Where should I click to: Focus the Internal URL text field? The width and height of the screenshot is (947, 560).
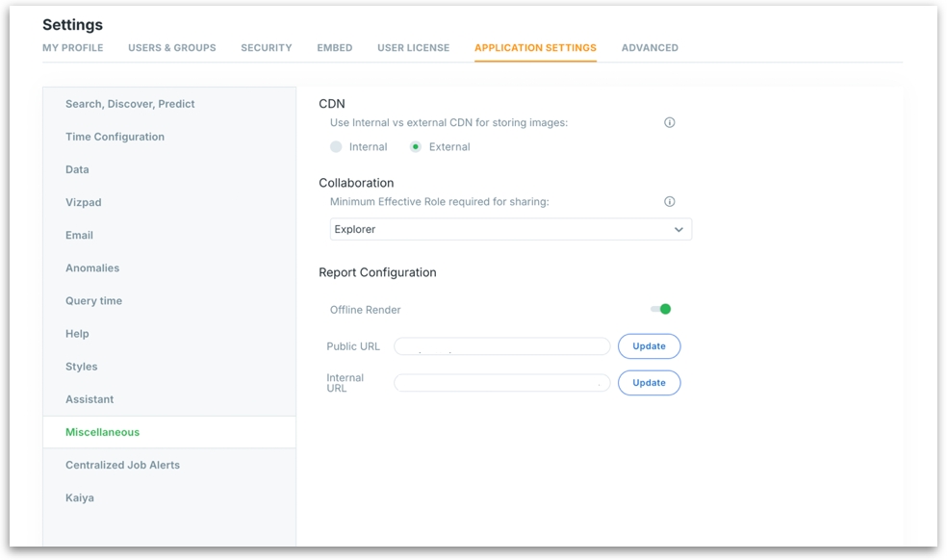[501, 383]
